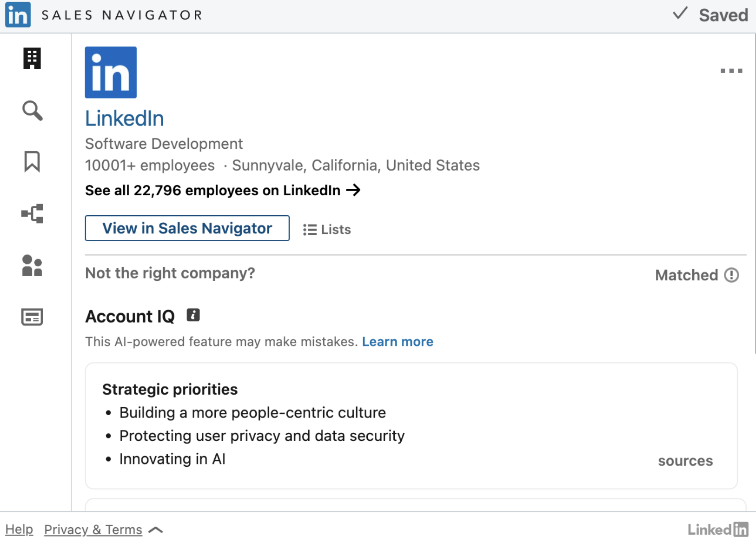
Task: Click See all 22,796 employees link
Action: 222,191
